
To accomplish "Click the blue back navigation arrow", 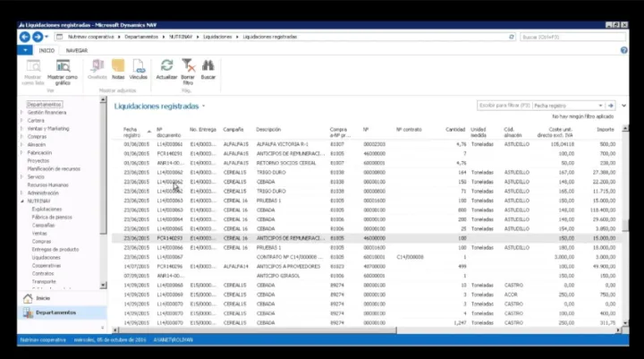I will [x=24, y=37].
